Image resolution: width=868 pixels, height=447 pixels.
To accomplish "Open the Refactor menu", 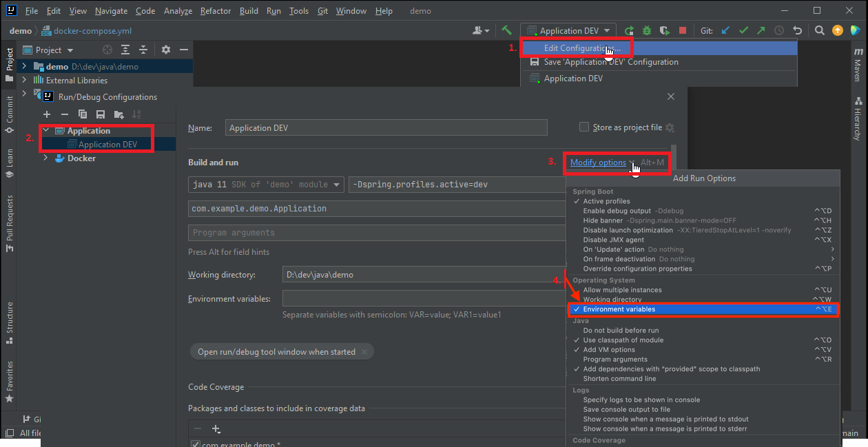I will click(216, 11).
